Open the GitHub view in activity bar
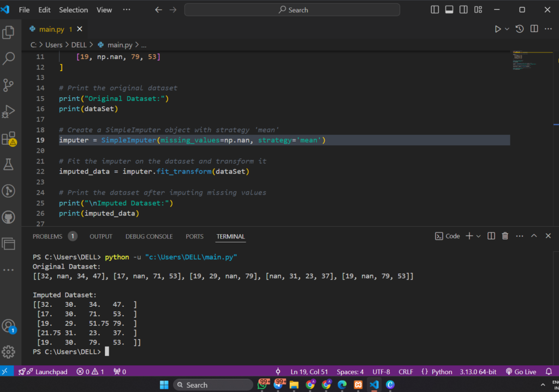Screen dimensions: 559x392 pos(9,217)
